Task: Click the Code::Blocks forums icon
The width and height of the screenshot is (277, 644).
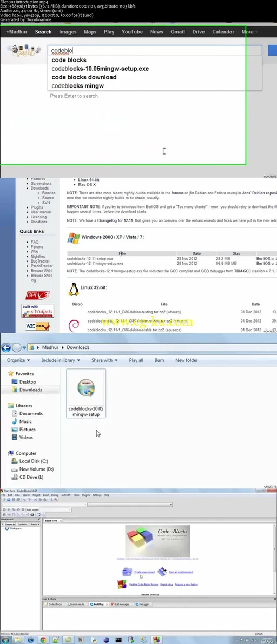Action: click(122, 584)
